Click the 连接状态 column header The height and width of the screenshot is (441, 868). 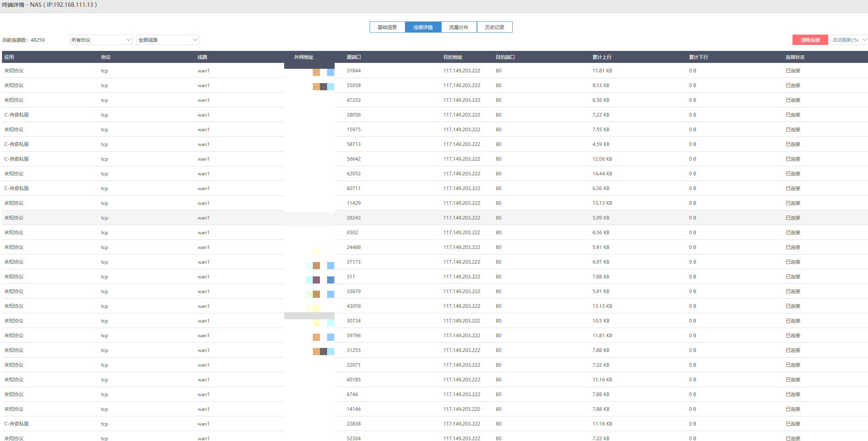[795, 57]
